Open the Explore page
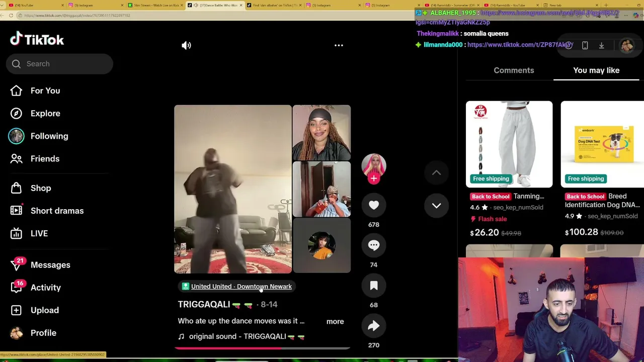644x362 pixels. (45, 113)
